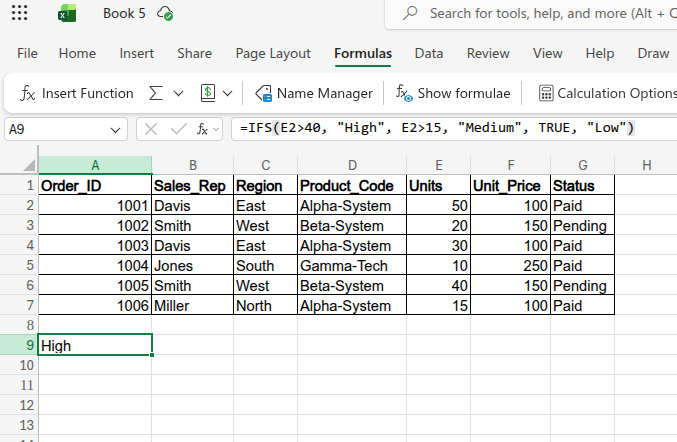
Task: Switch to the Data tab
Action: [x=429, y=53]
